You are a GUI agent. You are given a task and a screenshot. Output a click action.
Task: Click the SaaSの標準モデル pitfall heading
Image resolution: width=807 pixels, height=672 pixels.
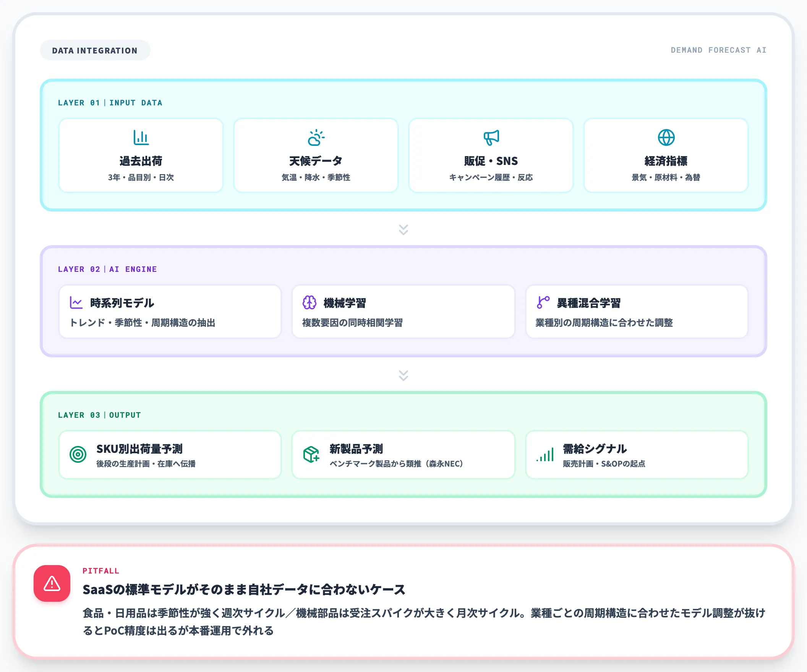244,590
